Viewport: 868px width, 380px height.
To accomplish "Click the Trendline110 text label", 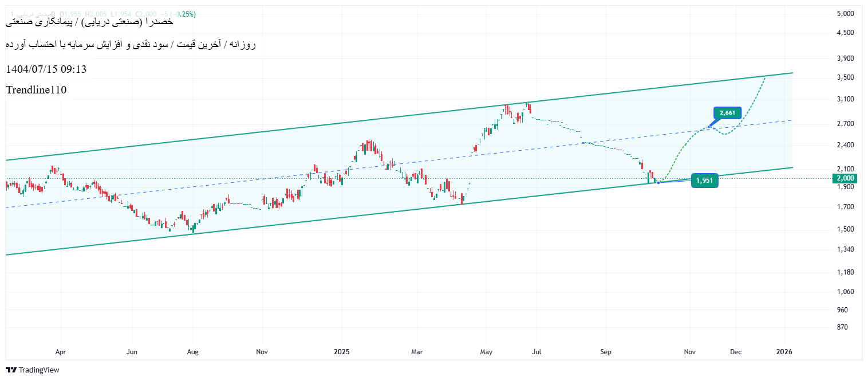I will [x=37, y=90].
